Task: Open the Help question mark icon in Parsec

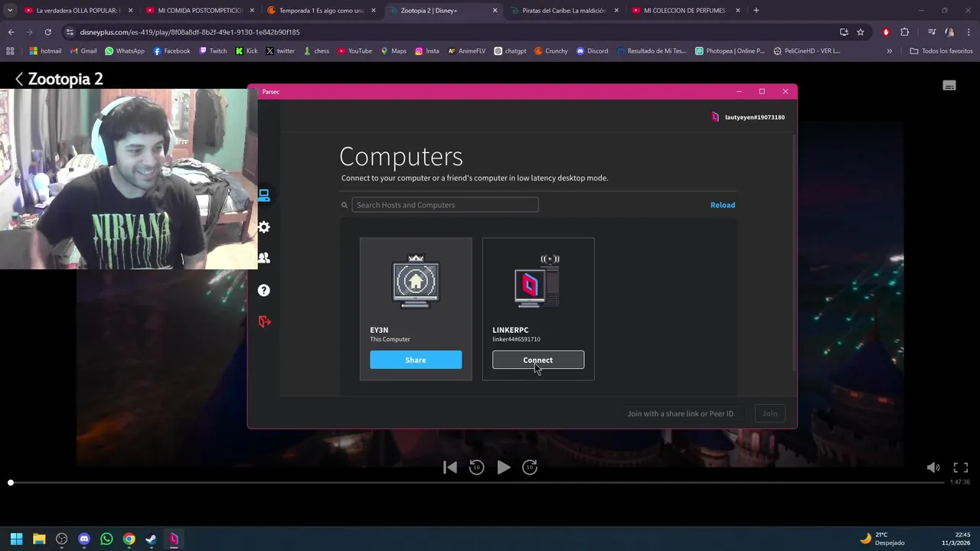Action: (263, 290)
